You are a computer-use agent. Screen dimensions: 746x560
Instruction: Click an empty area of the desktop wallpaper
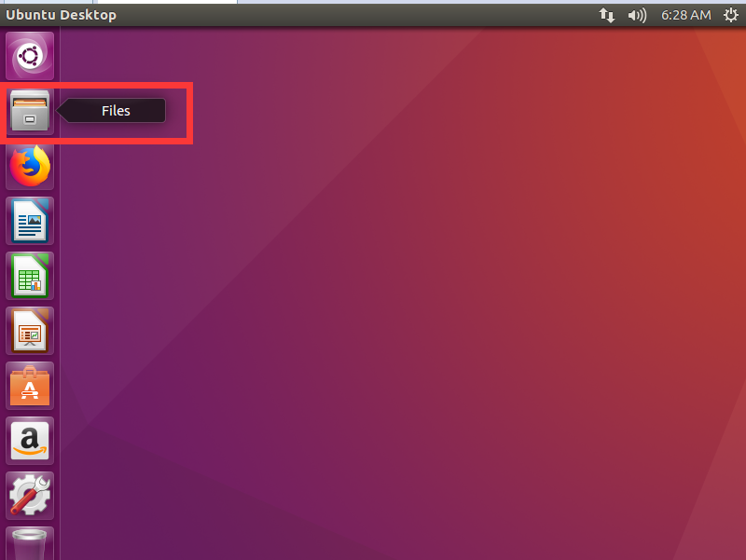pos(420,326)
